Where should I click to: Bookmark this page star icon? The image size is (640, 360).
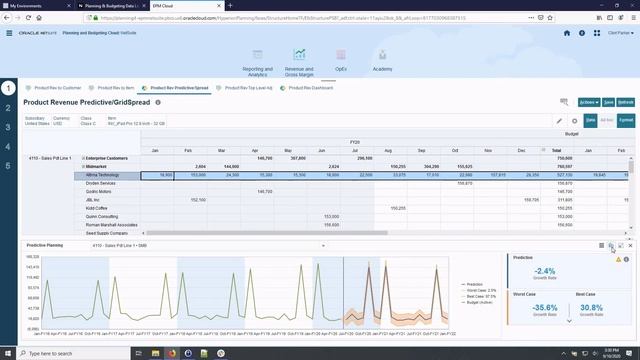click(550, 18)
